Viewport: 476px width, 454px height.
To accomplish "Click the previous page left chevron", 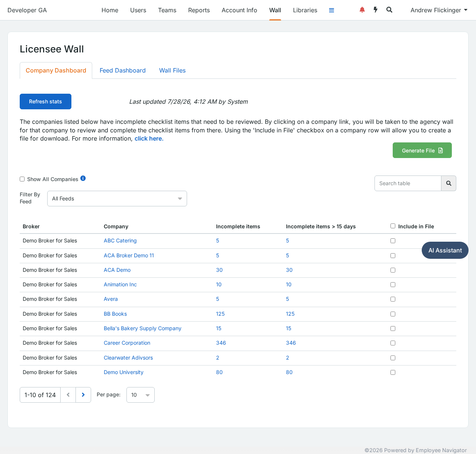I will (68, 395).
